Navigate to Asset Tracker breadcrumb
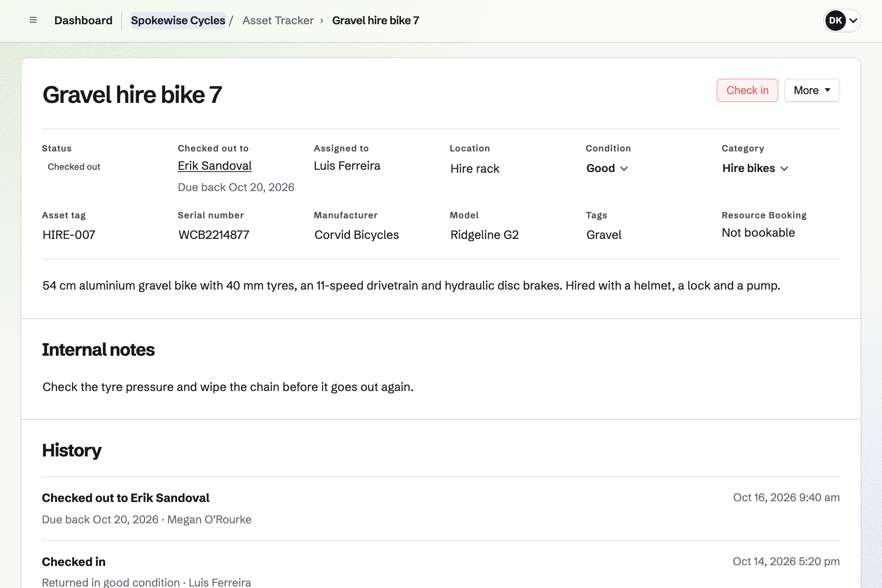The height and width of the screenshot is (588, 882). [x=278, y=20]
